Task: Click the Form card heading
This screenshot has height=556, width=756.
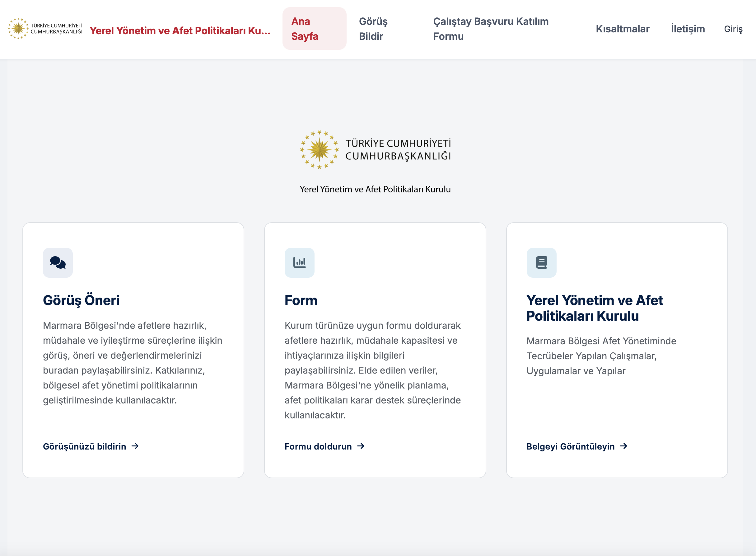Action: tap(301, 300)
